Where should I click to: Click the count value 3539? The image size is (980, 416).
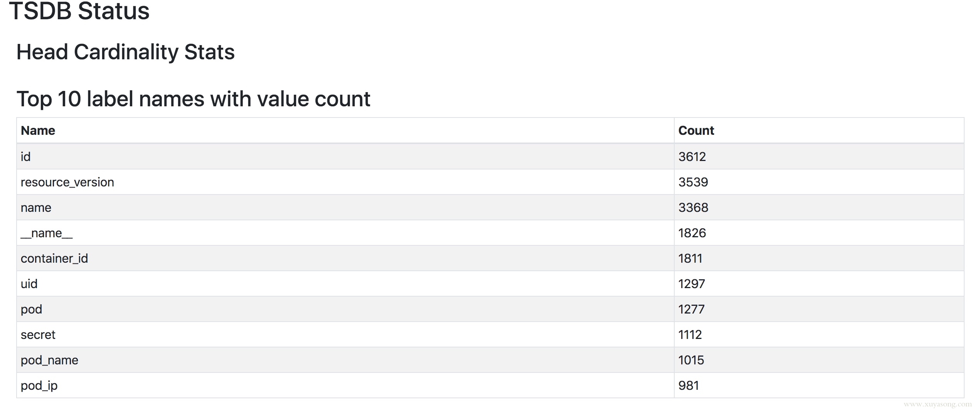[693, 182]
